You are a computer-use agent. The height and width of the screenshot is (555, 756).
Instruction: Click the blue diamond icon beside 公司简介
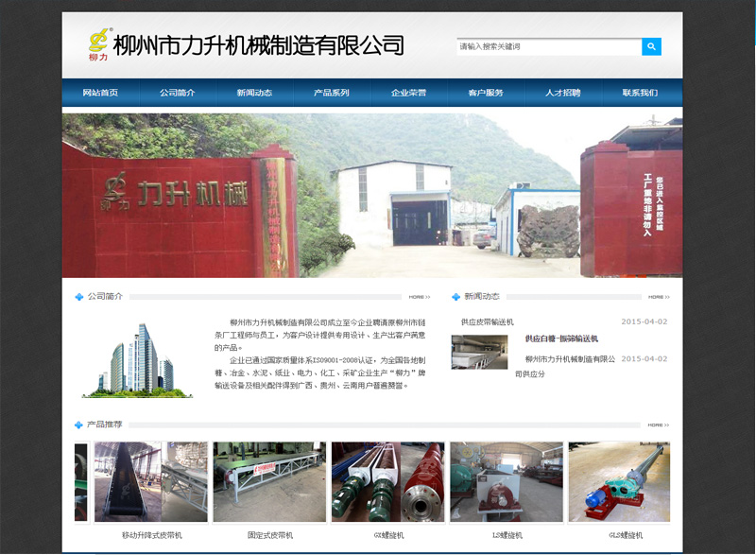pyautogui.click(x=77, y=294)
